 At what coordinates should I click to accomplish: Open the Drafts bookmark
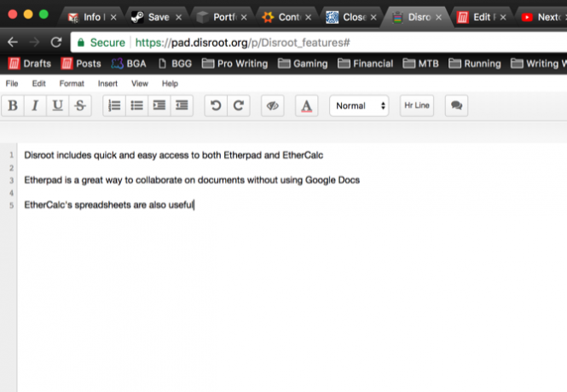pyautogui.click(x=30, y=64)
